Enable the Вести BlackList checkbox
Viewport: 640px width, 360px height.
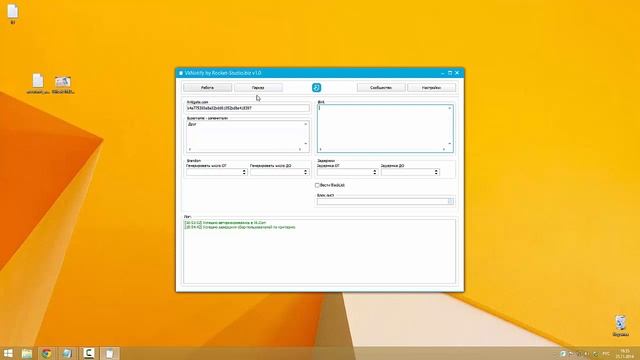(x=317, y=185)
